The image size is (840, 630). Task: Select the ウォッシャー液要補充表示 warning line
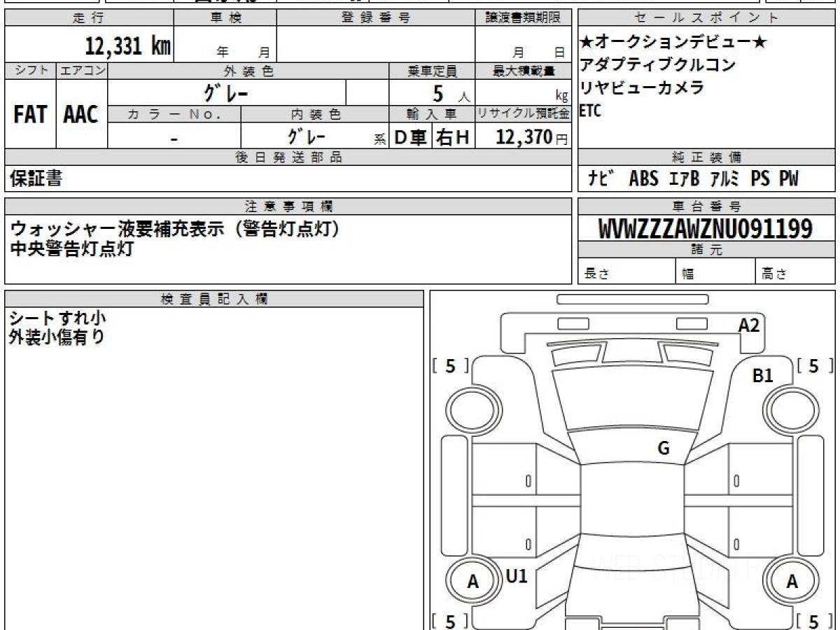[x=175, y=228]
